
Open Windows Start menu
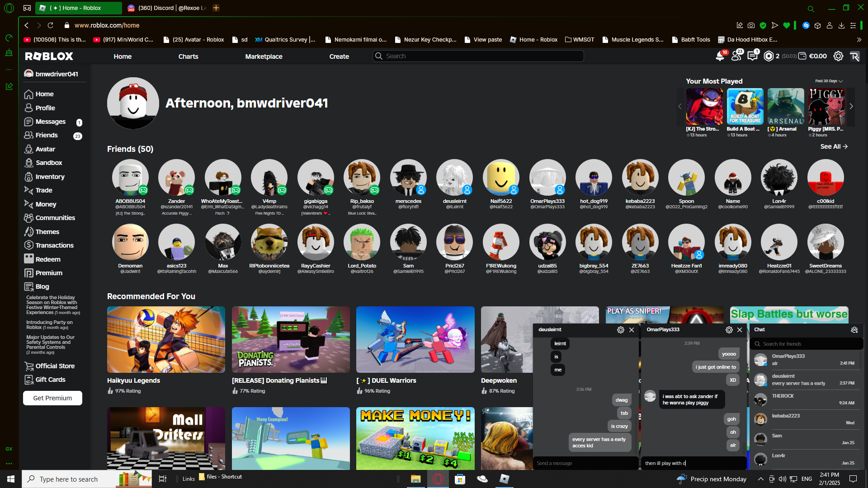[11, 479]
